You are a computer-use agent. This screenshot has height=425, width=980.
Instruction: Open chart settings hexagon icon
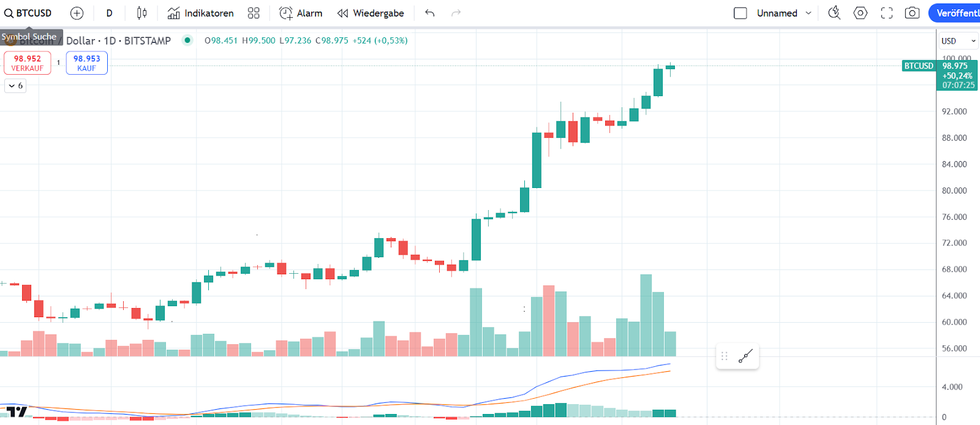coord(861,13)
